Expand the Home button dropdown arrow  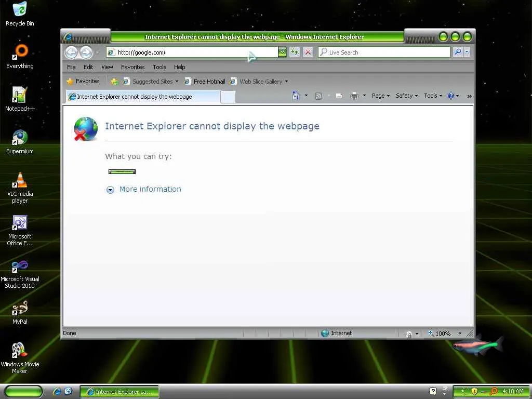[306, 96]
